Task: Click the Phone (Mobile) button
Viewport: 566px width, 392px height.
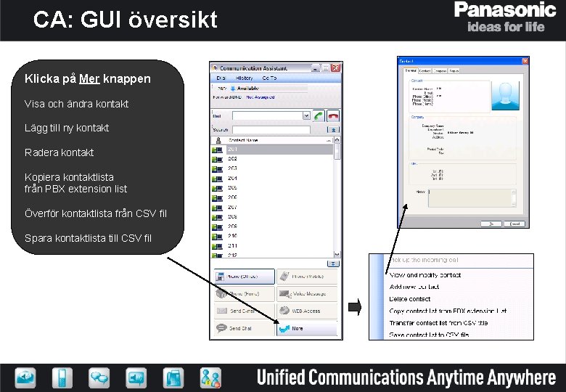Action: (307, 277)
